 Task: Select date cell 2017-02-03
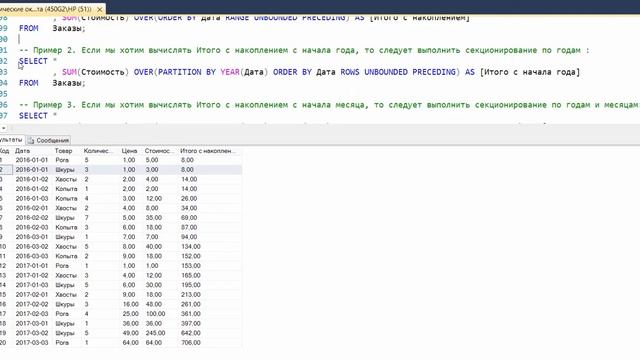coord(32,314)
